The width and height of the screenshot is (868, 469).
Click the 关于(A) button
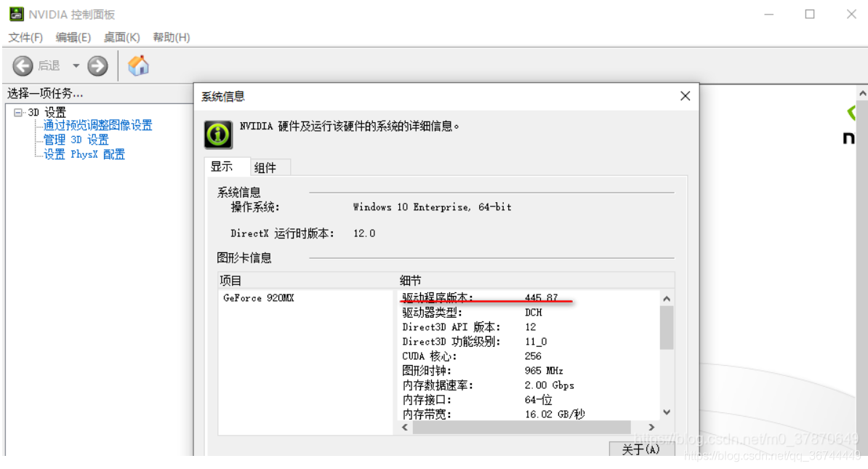(640, 449)
